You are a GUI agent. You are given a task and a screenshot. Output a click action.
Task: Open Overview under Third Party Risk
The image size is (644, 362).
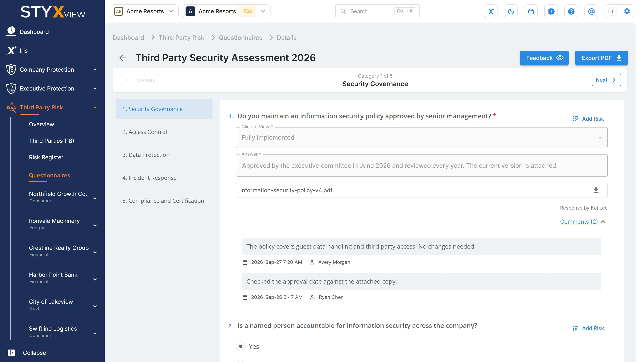pyautogui.click(x=41, y=124)
